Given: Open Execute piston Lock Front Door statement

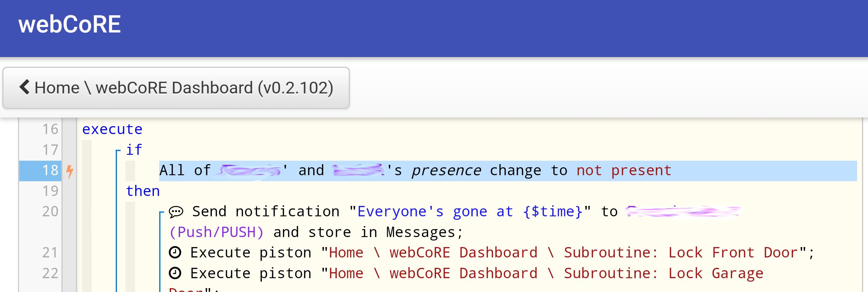Looking at the screenshot, I should (x=492, y=253).
